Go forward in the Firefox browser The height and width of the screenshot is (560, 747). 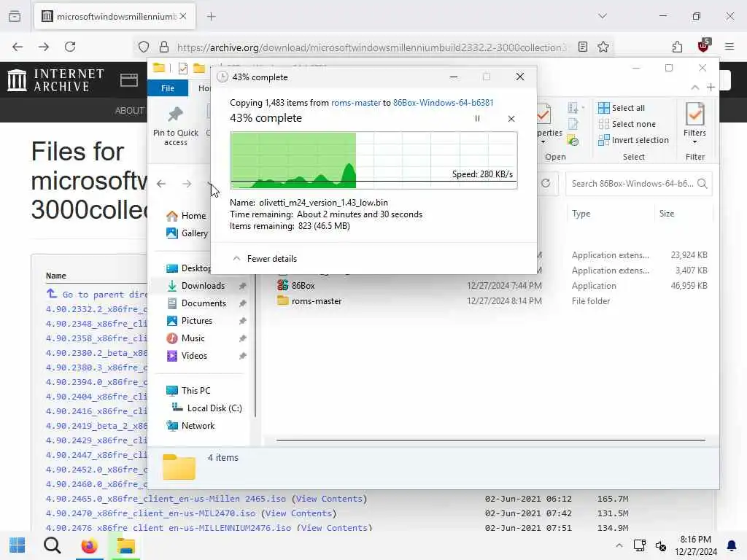[x=43, y=47]
